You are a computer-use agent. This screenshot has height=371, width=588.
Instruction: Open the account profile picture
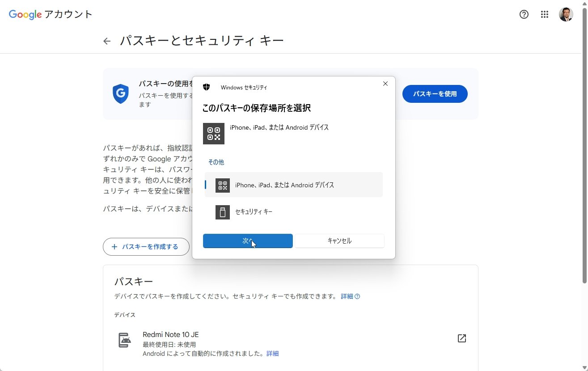pyautogui.click(x=566, y=14)
